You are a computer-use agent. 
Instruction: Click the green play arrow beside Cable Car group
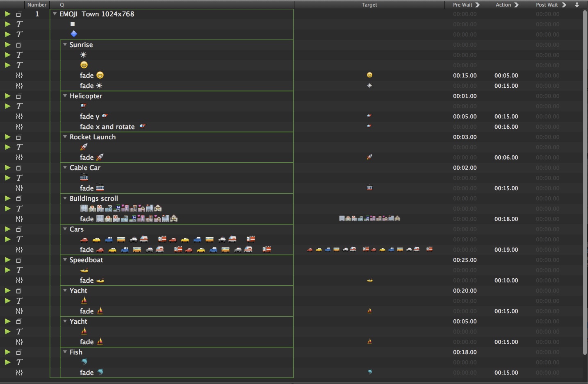(x=7, y=168)
